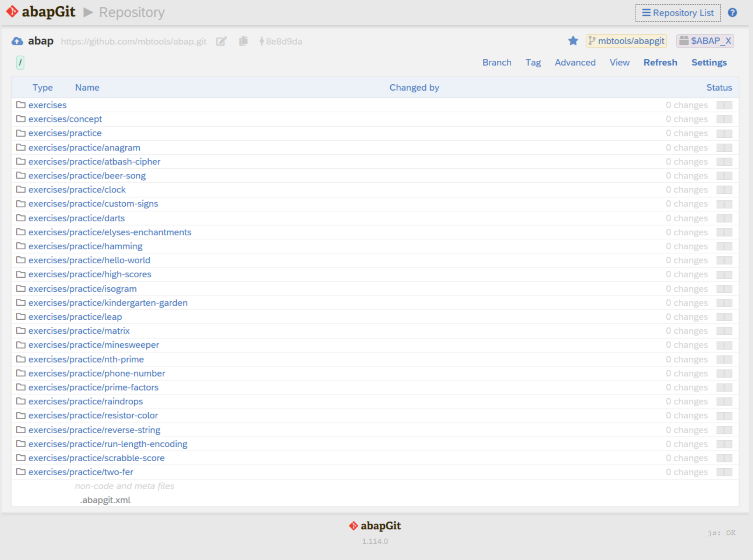Open the Branch menu

tap(497, 63)
